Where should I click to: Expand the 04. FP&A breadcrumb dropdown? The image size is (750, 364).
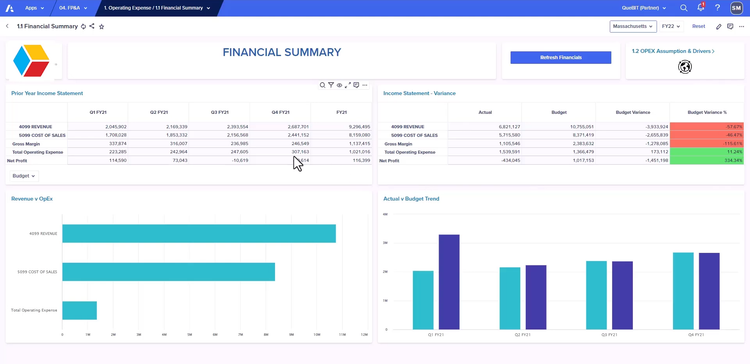click(x=72, y=8)
